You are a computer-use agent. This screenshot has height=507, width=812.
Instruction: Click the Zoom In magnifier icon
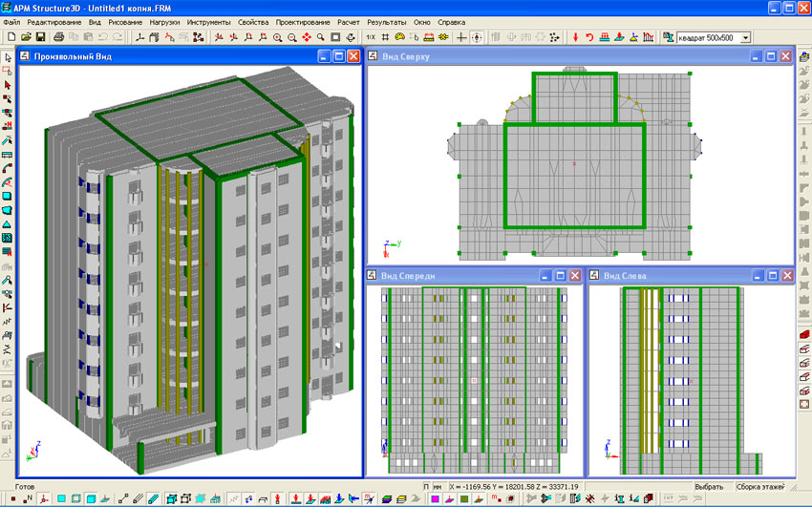point(277,37)
